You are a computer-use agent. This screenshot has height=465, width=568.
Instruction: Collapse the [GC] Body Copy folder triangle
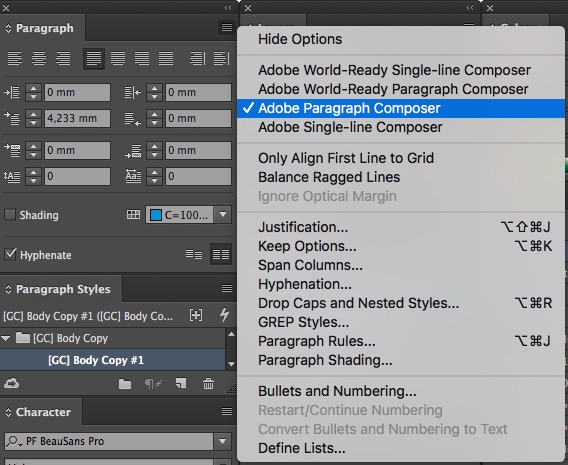click(6, 338)
